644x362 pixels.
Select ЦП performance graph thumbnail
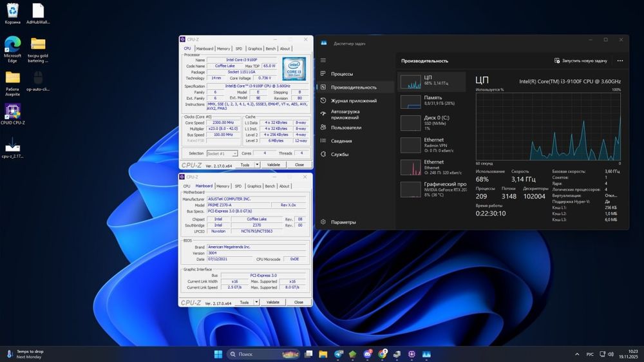pos(411,81)
